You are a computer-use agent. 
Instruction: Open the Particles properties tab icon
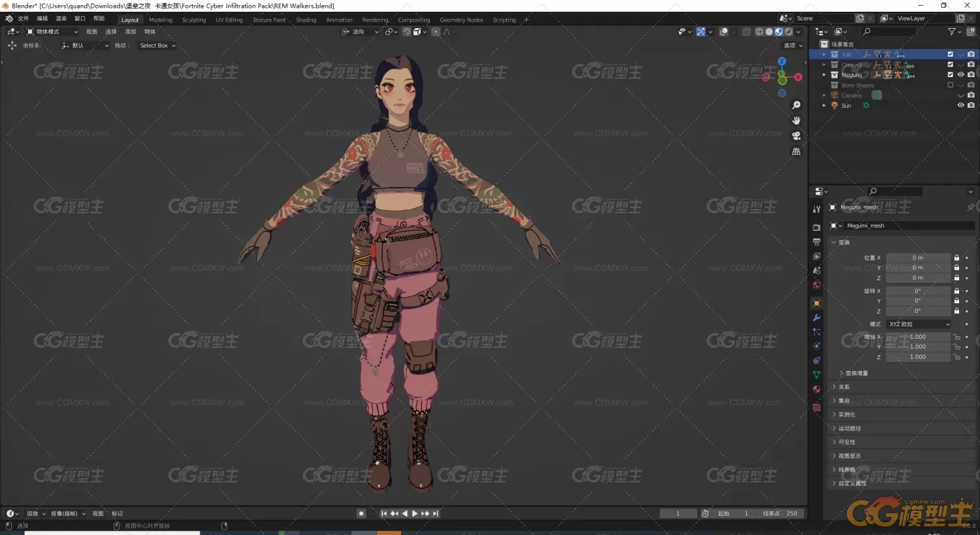click(817, 332)
